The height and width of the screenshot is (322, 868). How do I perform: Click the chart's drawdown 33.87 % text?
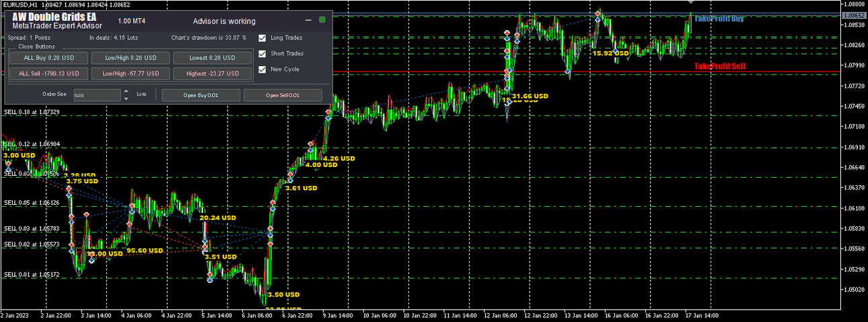point(209,38)
